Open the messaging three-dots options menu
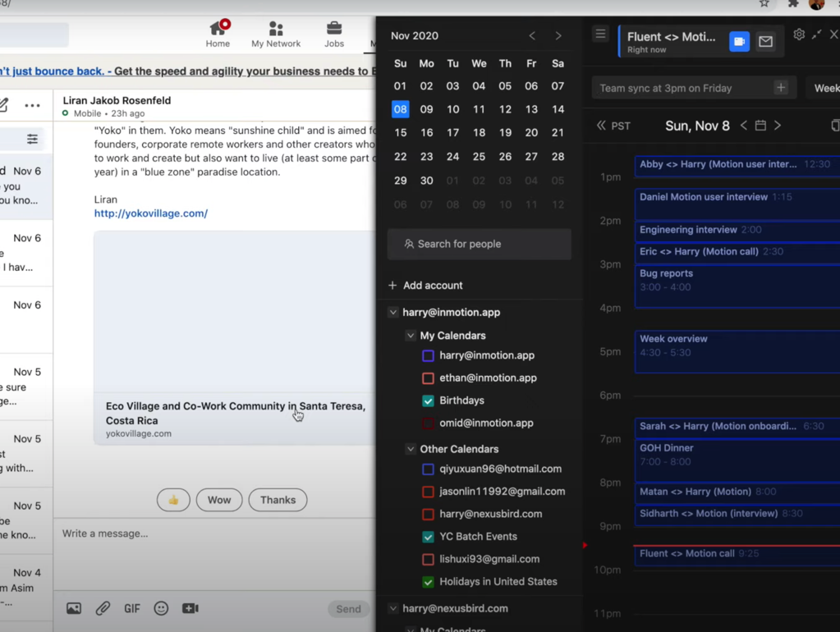840x632 pixels. click(32, 106)
